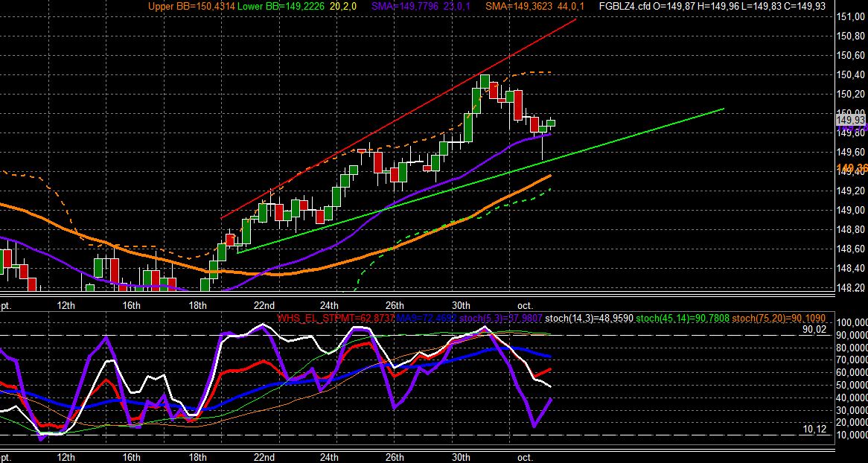Click 16th on the price chart date axis
Screen dimensions: 868x463
[131, 306]
